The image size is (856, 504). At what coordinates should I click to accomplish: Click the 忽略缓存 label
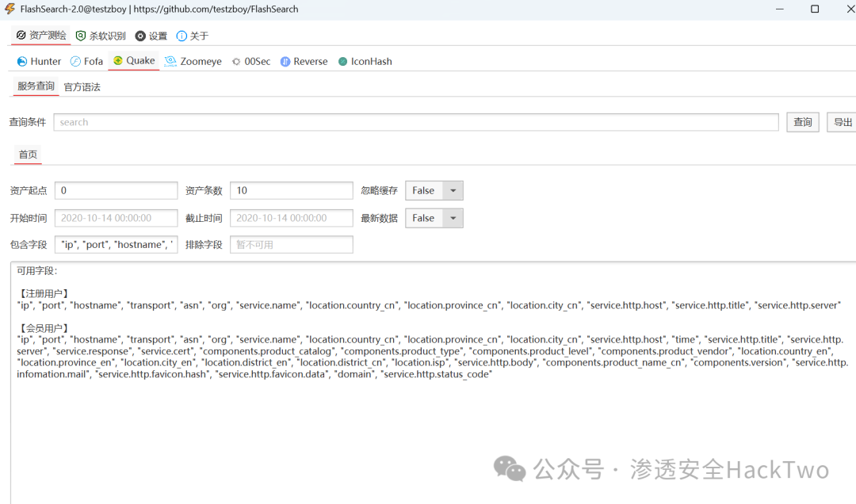(379, 190)
